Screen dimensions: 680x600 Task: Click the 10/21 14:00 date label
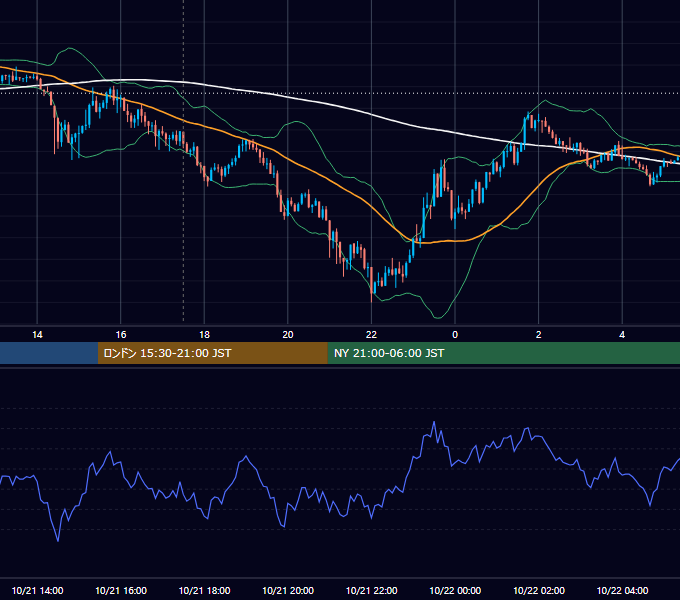click(37, 590)
